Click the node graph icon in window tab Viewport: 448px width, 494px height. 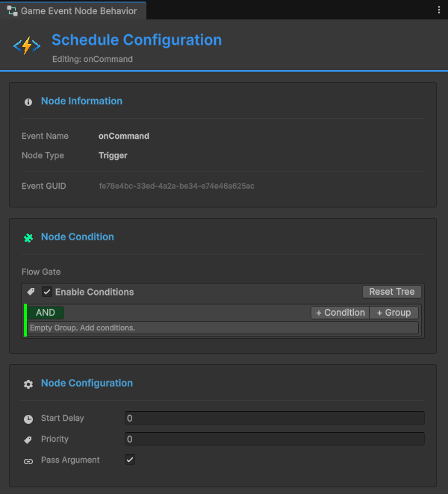point(12,11)
